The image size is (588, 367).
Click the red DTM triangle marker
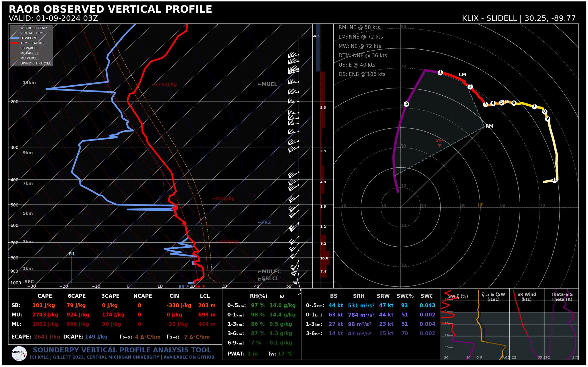tap(439, 146)
